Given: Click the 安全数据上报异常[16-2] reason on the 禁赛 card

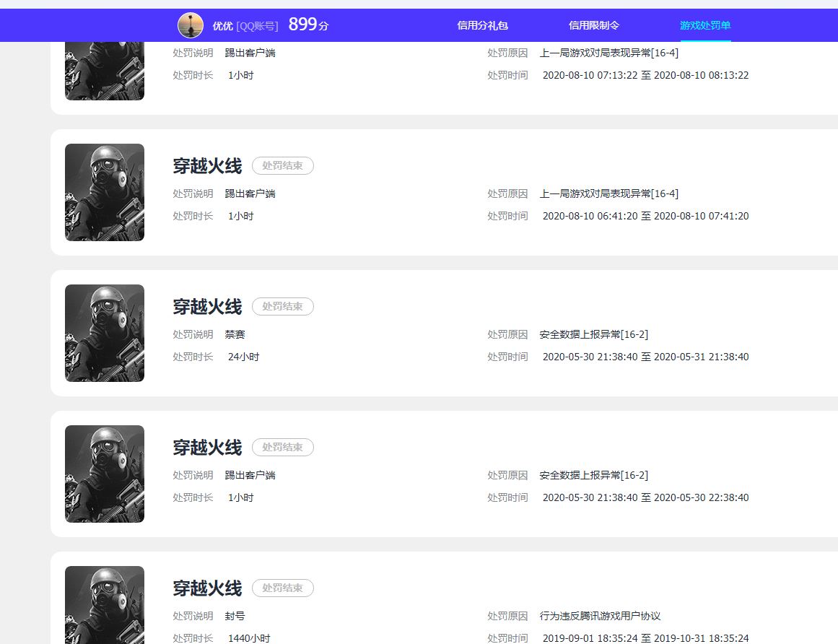Looking at the screenshot, I should pos(593,334).
